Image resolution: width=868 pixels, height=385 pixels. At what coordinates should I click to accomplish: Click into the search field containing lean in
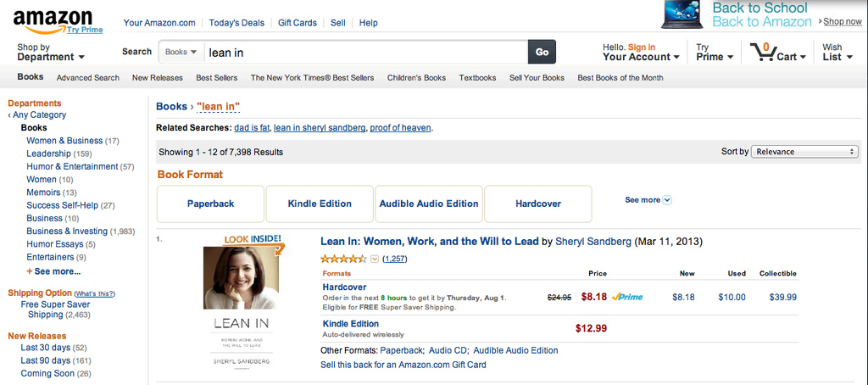(x=366, y=52)
